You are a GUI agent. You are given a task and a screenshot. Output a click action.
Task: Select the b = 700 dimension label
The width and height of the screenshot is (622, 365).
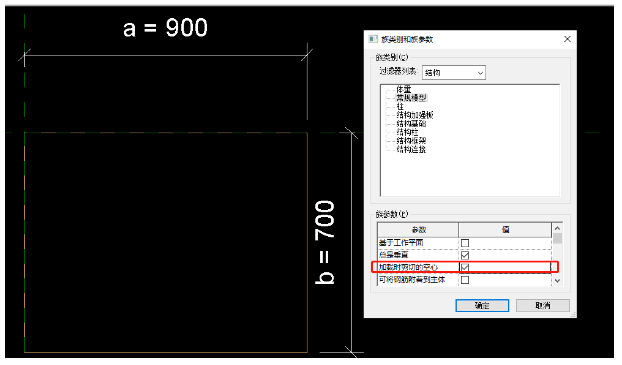click(x=324, y=242)
